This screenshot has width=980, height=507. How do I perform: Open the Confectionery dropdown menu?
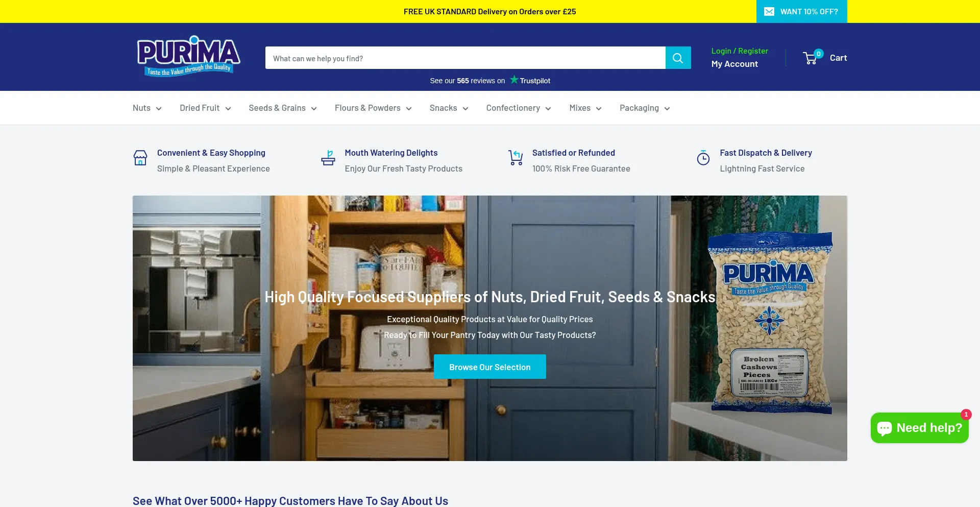518,108
